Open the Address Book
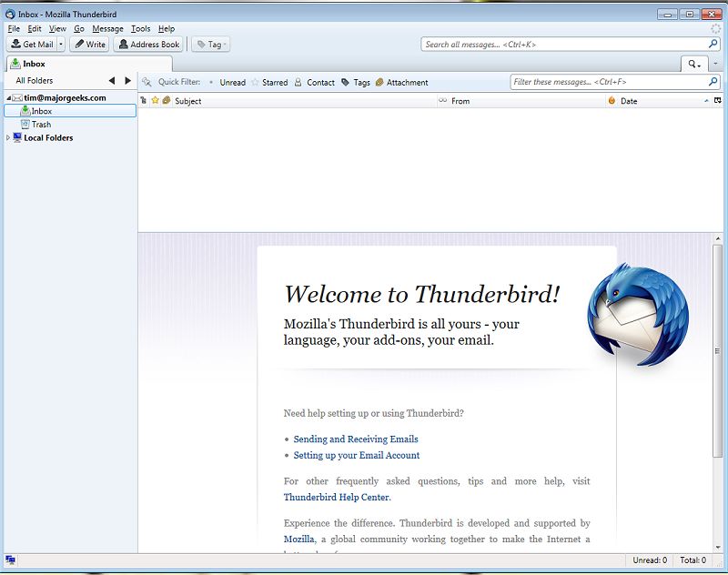 point(149,44)
